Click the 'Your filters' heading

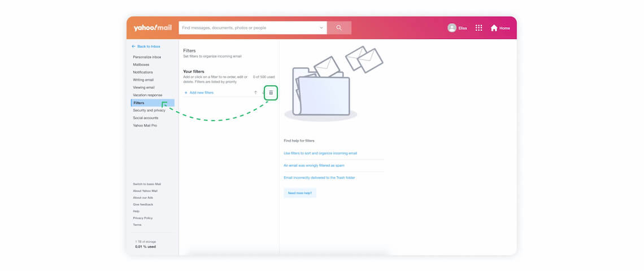pos(193,72)
